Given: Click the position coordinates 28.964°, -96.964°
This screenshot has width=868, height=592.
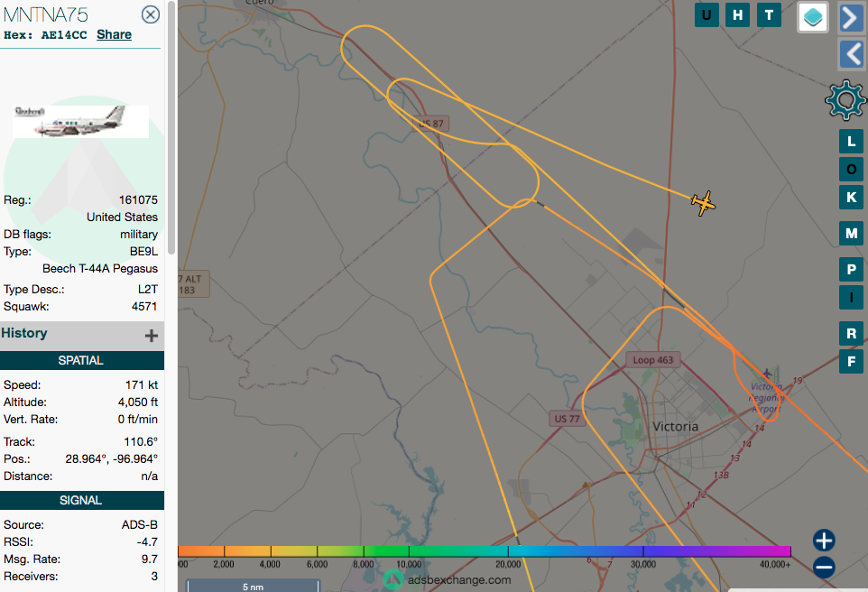Looking at the screenshot, I should pyautogui.click(x=111, y=459).
